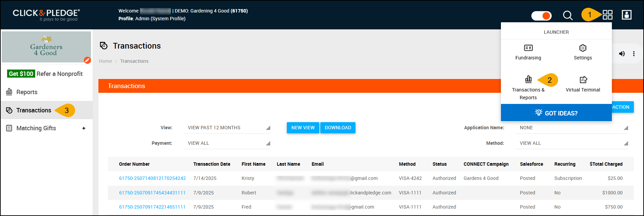Expand Matching Gifts with the plus icon
The image size is (644, 216).
tap(84, 128)
